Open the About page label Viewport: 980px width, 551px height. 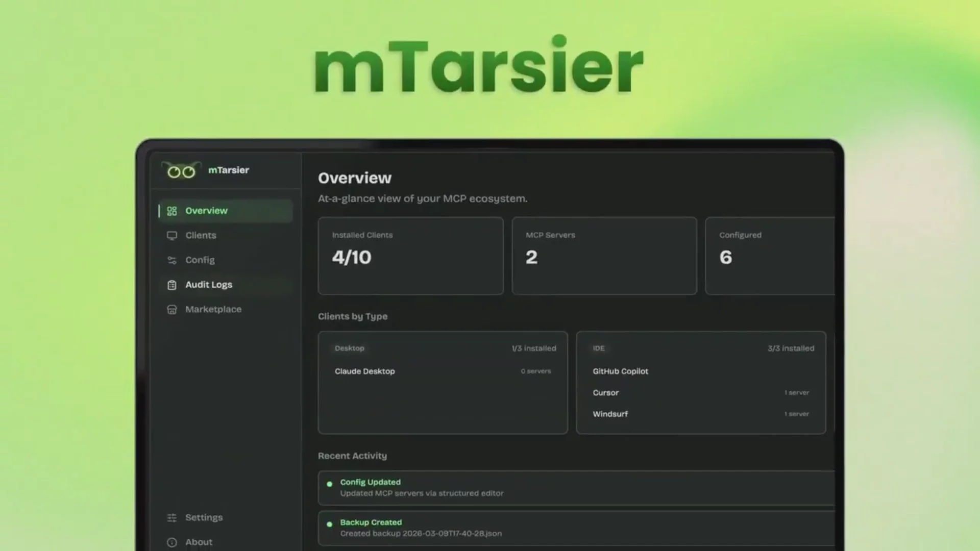(199, 542)
